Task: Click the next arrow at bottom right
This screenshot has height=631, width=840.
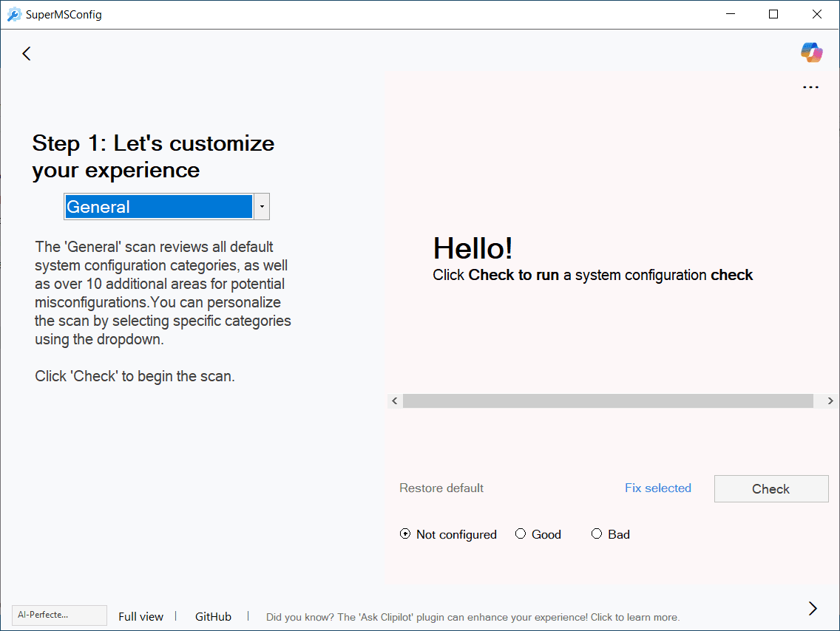Action: click(x=813, y=608)
